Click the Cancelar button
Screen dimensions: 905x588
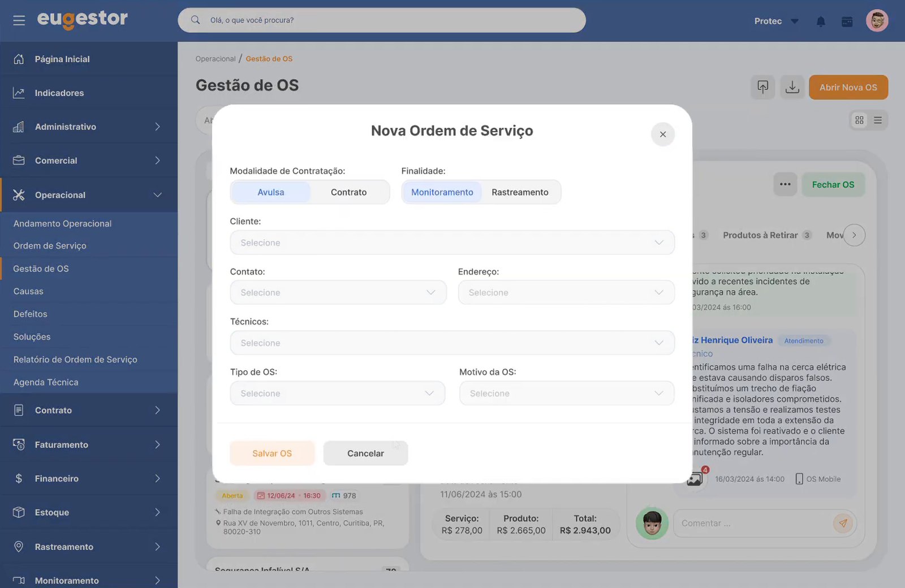click(x=365, y=453)
